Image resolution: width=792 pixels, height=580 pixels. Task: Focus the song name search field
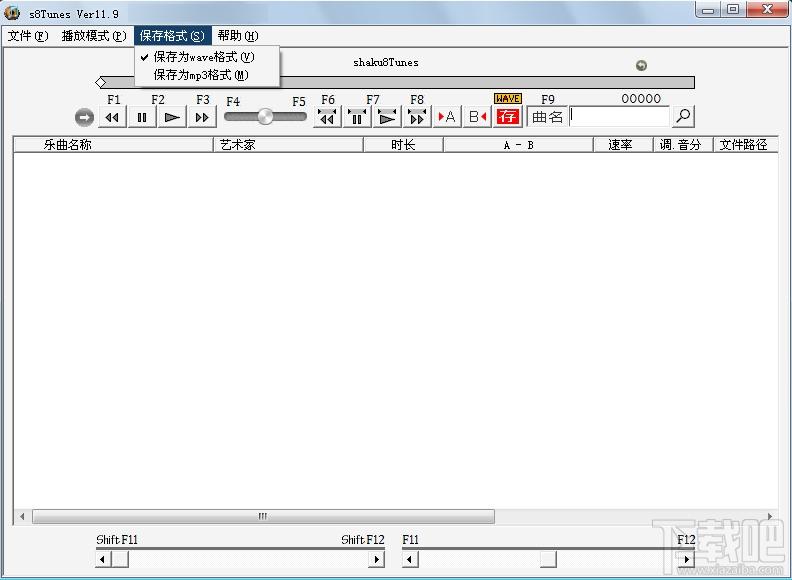tap(619, 116)
